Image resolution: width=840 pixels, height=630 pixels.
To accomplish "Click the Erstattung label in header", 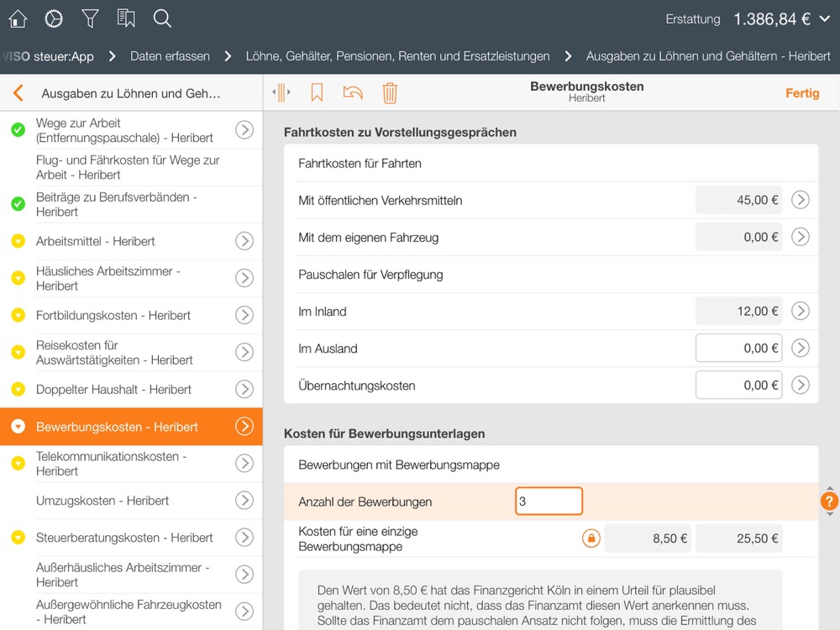I will tap(693, 19).
